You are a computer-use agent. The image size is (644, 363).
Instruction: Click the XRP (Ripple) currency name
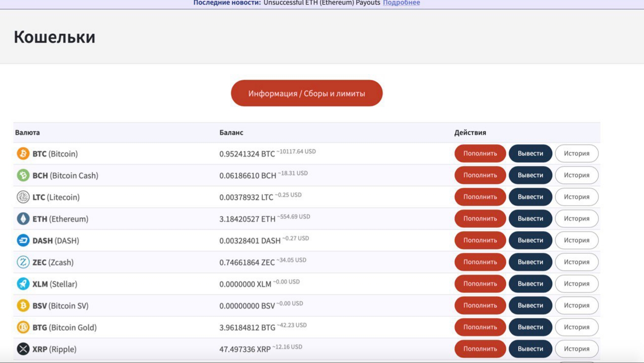[54, 349]
